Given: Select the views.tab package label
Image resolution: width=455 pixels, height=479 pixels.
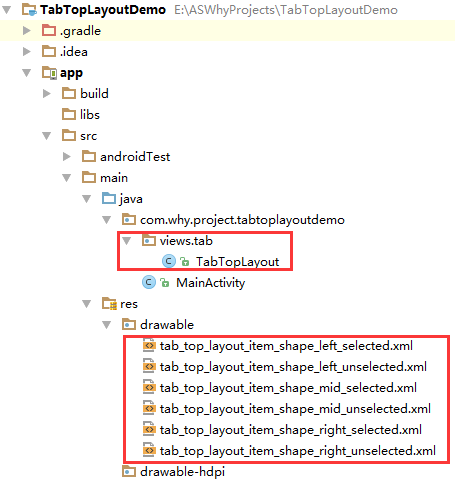Looking at the screenshot, I should click(x=186, y=241).
